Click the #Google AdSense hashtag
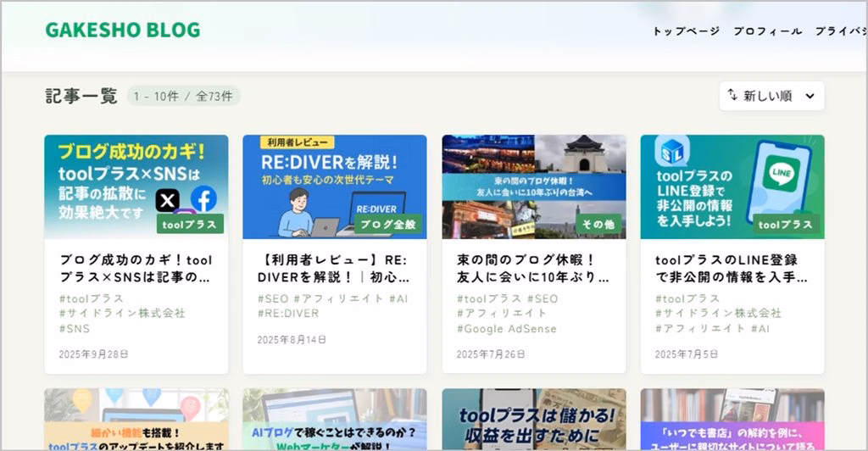The width and height of the screenshot is (868, 451). pyautogui.click(x=507, y=328)
